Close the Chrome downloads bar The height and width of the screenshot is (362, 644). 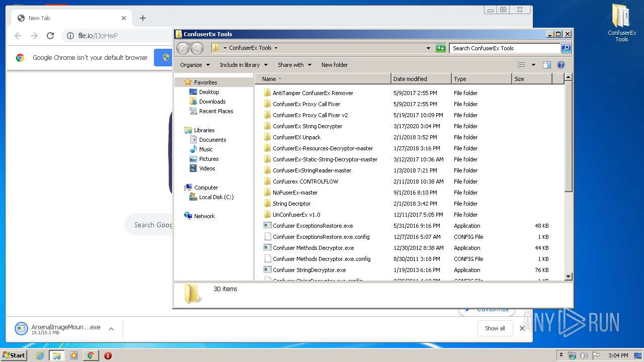tap(522, 328)
